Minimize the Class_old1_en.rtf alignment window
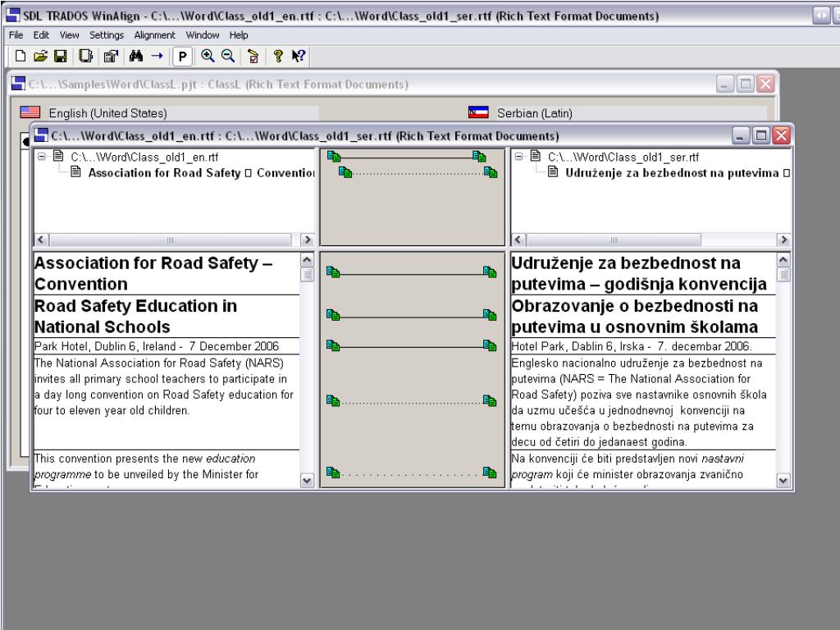The height and width of the screenshot is (630, 840). (741, 135)
